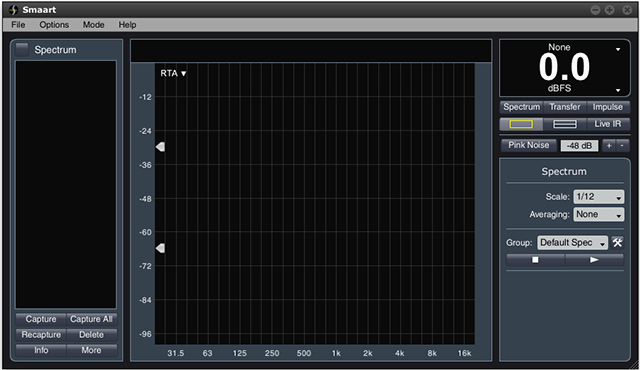
Task: Open the measurement config wrench-hammer icon
Action: click(617, 242)
